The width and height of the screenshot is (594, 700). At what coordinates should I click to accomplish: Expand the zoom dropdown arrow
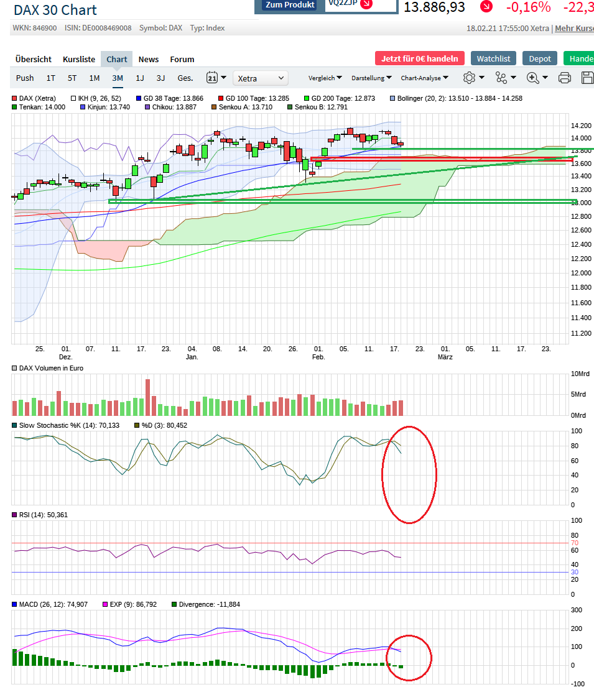[x=545, y=78]
